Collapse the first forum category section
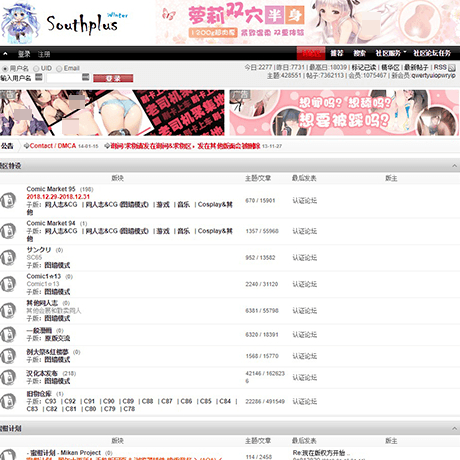 (x=454, y=166)
